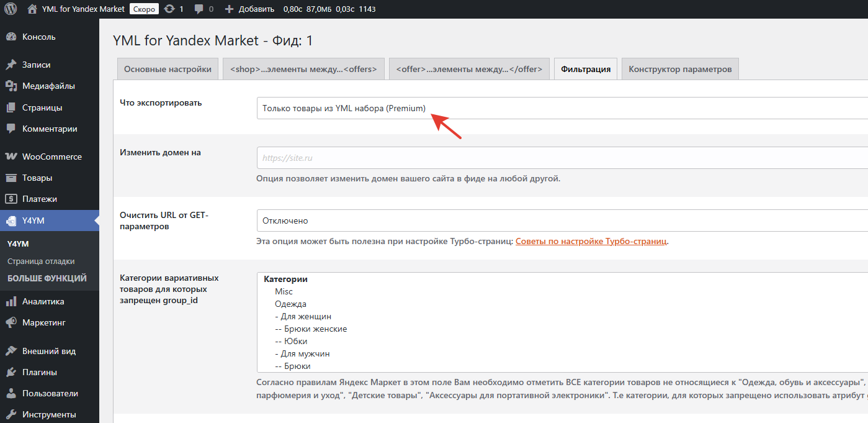This screenshot has height=423, width=868.
Task: Click the WordPress logo icon
Action: click(11, 9)
